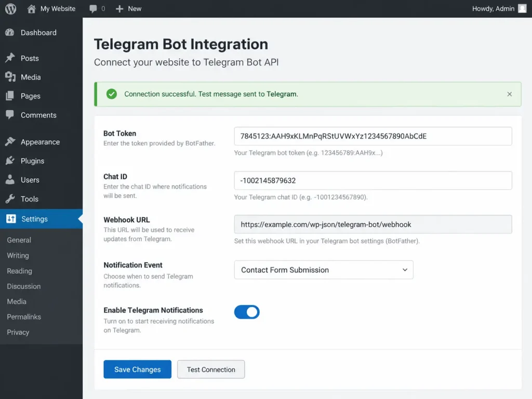
Task: Click the Tools wrench icon
Action: [x=10, y=198]
